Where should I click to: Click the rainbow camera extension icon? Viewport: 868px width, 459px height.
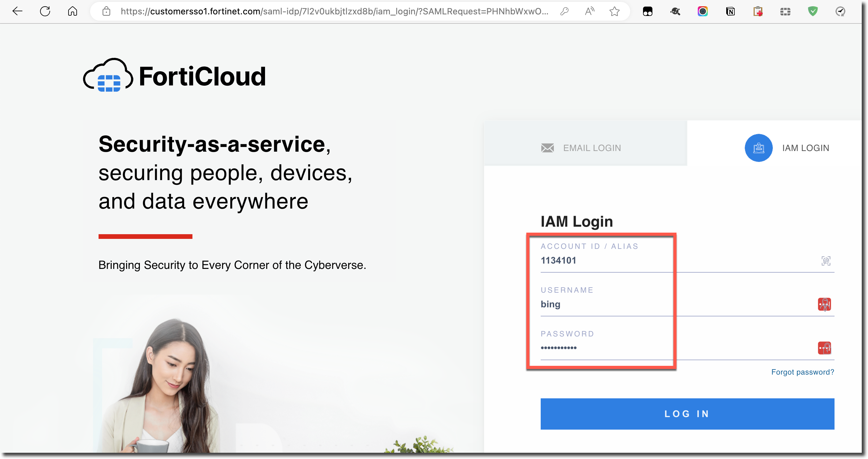702,12
